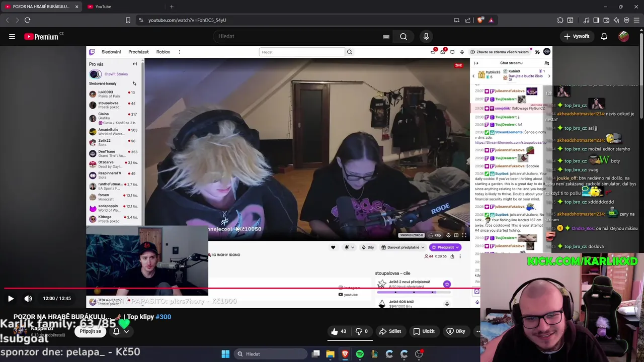
Task: Open Brave Rewards triangle icon
Action: point(491,20)
